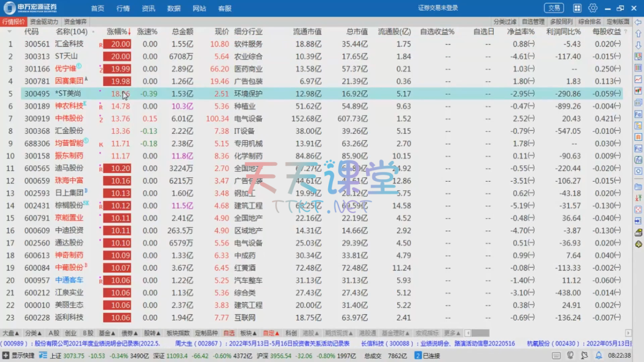
Task: Expand the 板块 dropdown tab at bottom
Action: tap(248, 333)
